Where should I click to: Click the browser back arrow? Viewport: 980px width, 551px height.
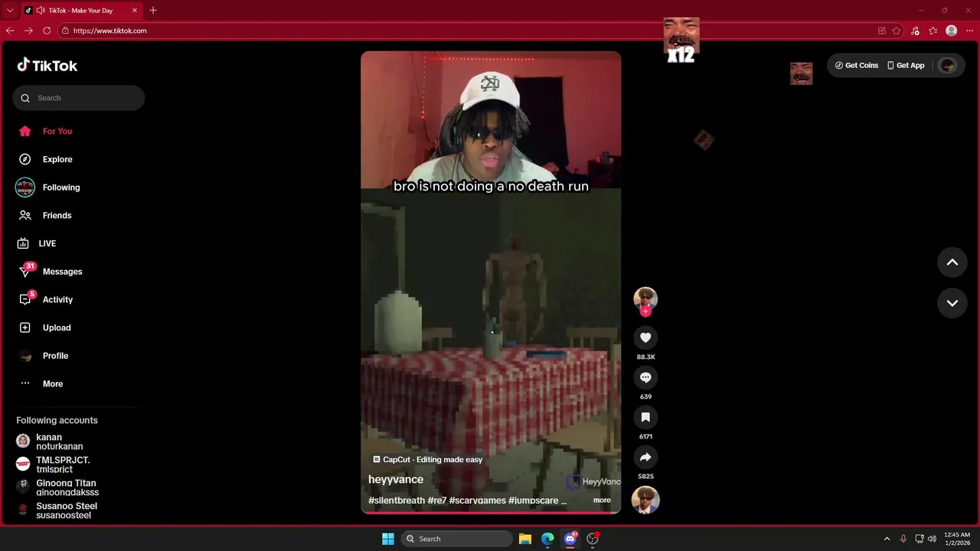point(10,31)
